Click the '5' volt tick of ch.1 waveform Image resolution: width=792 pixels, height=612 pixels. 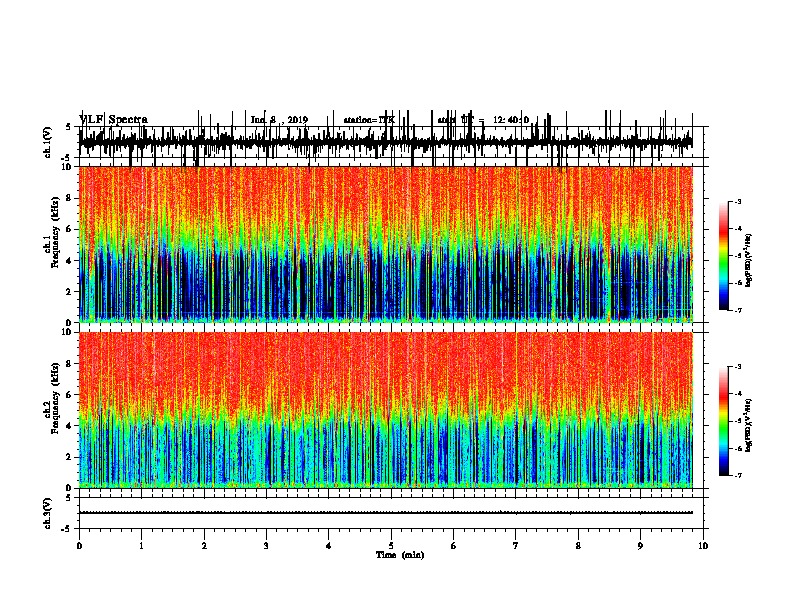[69, 127]
